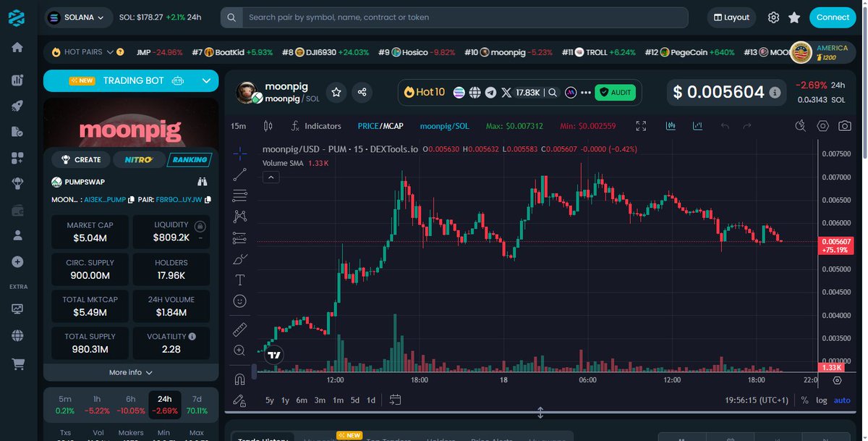Open the shopping cart sidebar icon
Image resolution: width=868 pixels, height=441 pixels.
(x=17, y=364)
